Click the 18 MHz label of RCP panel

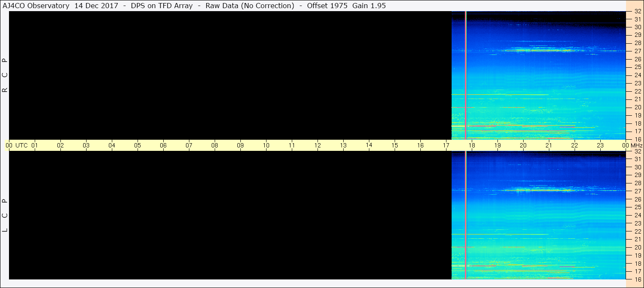[x=638, y=123]
